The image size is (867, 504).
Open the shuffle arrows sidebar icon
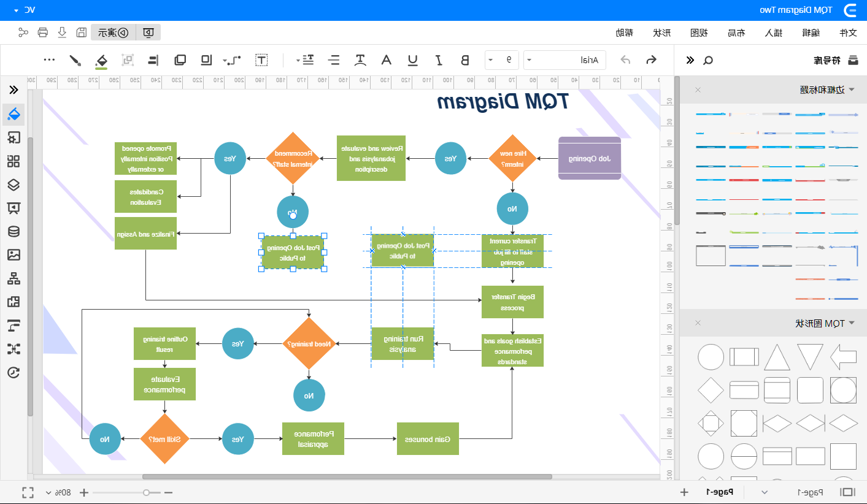click(x=13, y=349)
